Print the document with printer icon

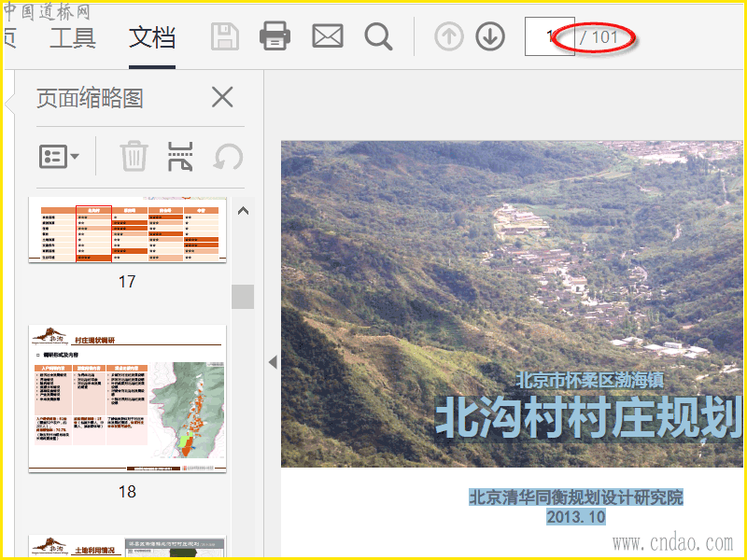275,35
